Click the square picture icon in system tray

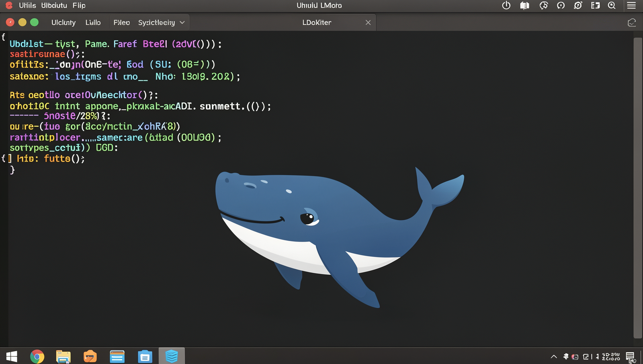586,357
